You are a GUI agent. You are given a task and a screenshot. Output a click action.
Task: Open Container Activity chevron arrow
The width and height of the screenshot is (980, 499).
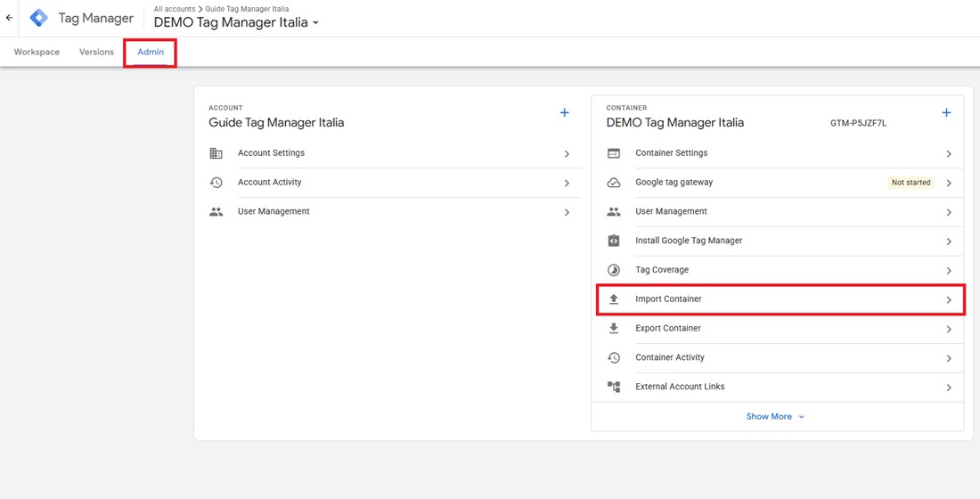coord(949,358)
